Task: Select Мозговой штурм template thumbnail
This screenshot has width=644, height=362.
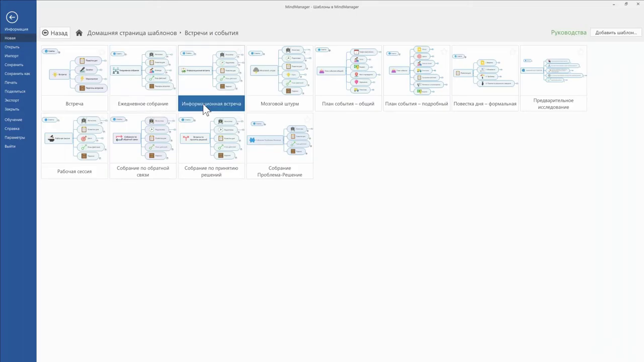Action: 280,70
